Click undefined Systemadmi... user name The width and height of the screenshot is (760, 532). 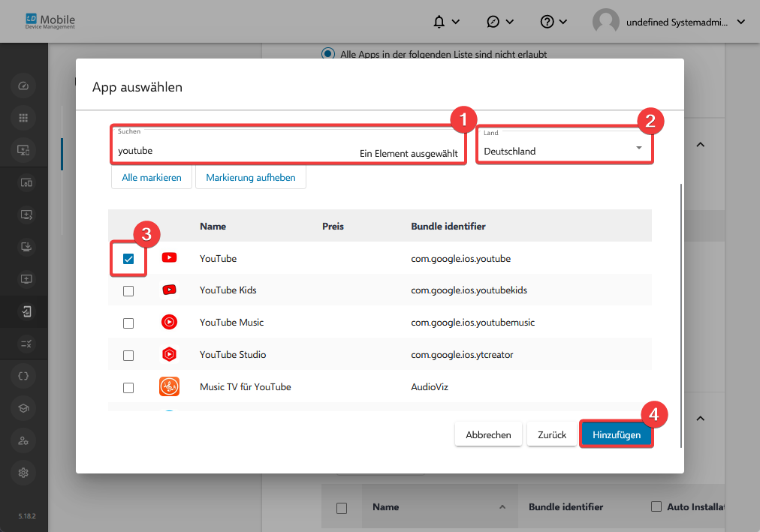coord(677,23)
